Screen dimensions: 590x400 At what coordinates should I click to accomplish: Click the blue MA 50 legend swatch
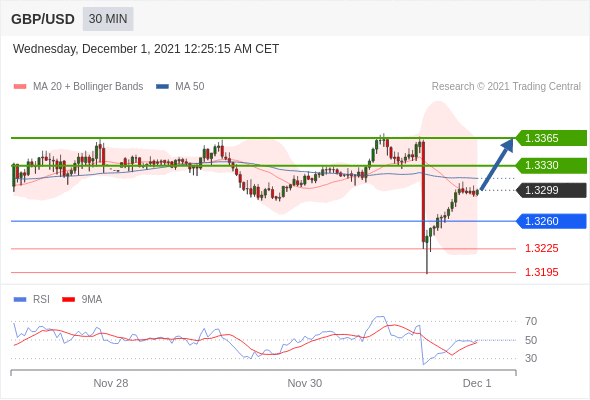(x=162, y=87)
